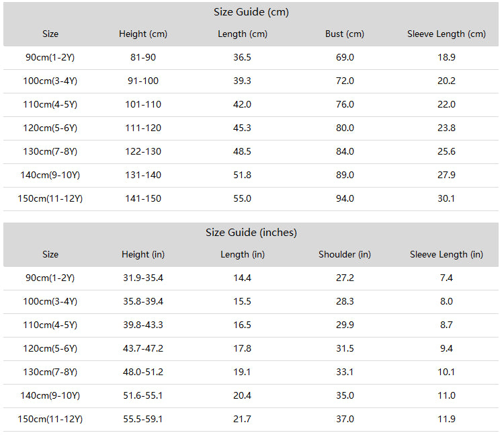The width and height of the screenshot is (504, 435).
Task: Select the Length (in) column header
Action: [x=243, y=254]
